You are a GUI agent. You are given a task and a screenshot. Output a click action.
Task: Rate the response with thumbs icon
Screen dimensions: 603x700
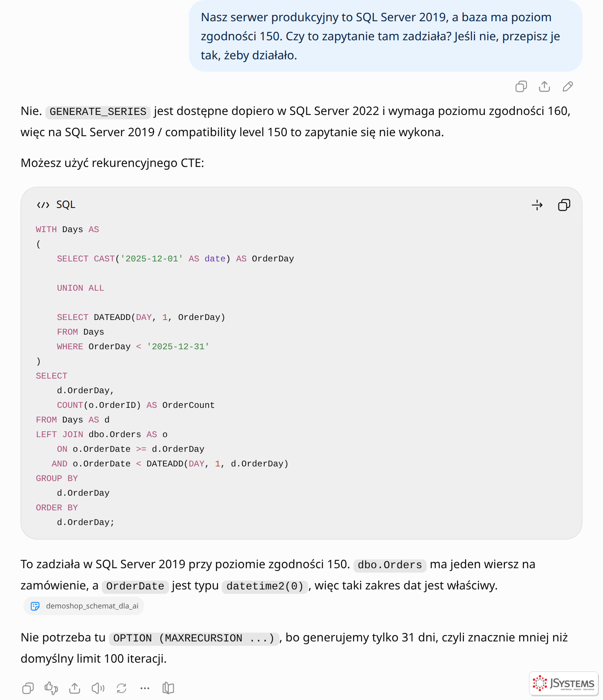(x=51, y=688)
